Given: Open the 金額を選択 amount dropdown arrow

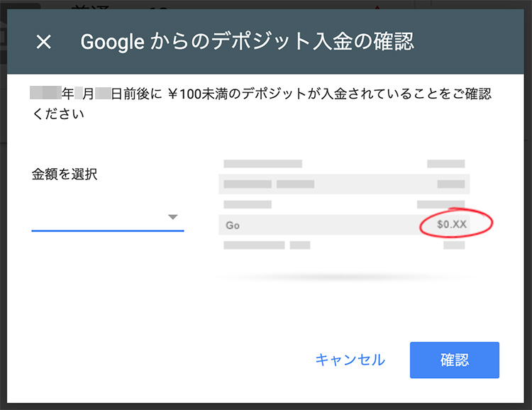Looking at the screenshot, I should (x=172, y=217).
